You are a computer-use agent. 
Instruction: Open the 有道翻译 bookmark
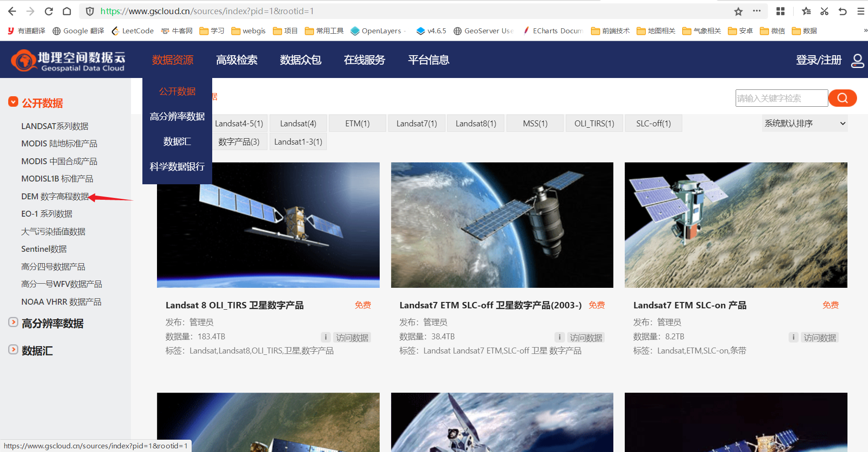tap(26, 31)
